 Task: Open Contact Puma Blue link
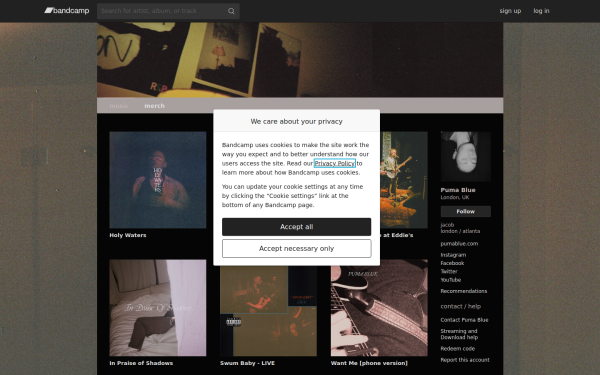click(465, 320)
